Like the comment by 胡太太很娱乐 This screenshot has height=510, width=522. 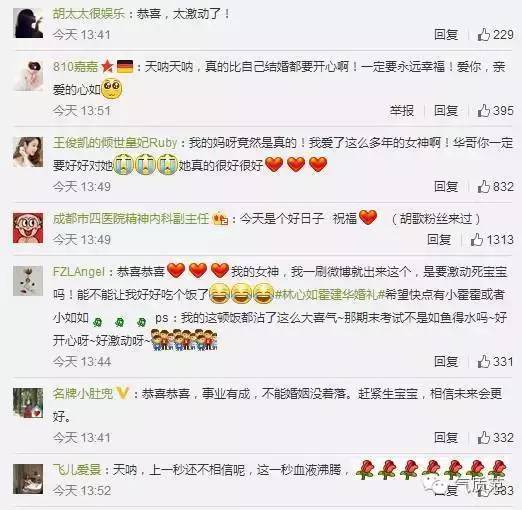tap(483, 34)
